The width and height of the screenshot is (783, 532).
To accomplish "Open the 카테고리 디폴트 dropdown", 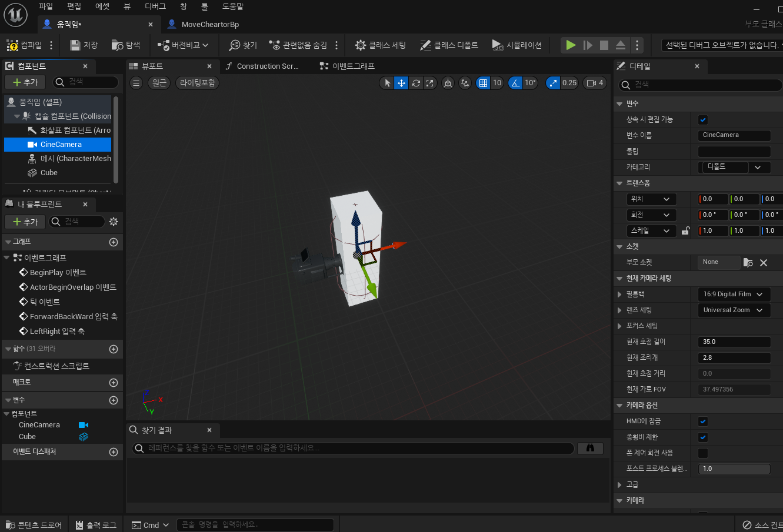I will [x=734, y=167].
